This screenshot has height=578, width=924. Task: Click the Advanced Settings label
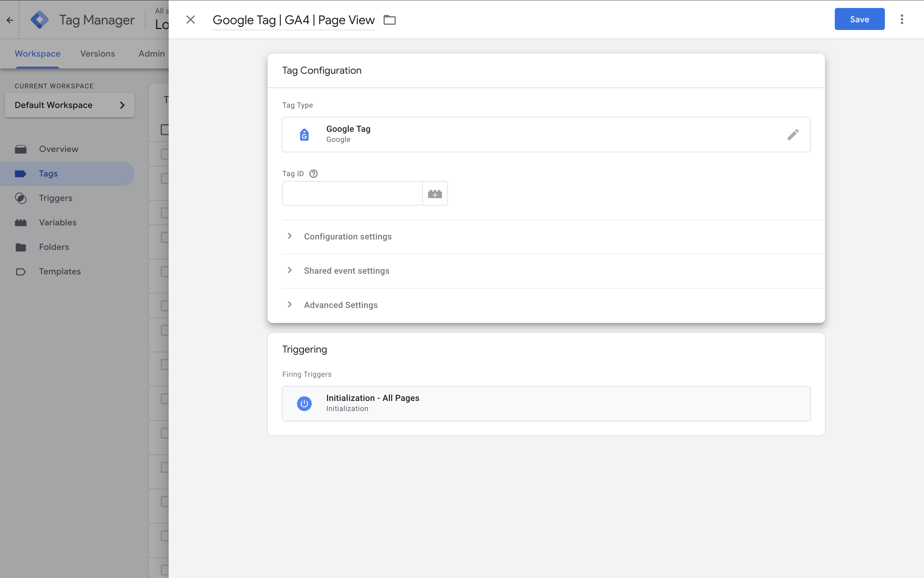(341, 305)
